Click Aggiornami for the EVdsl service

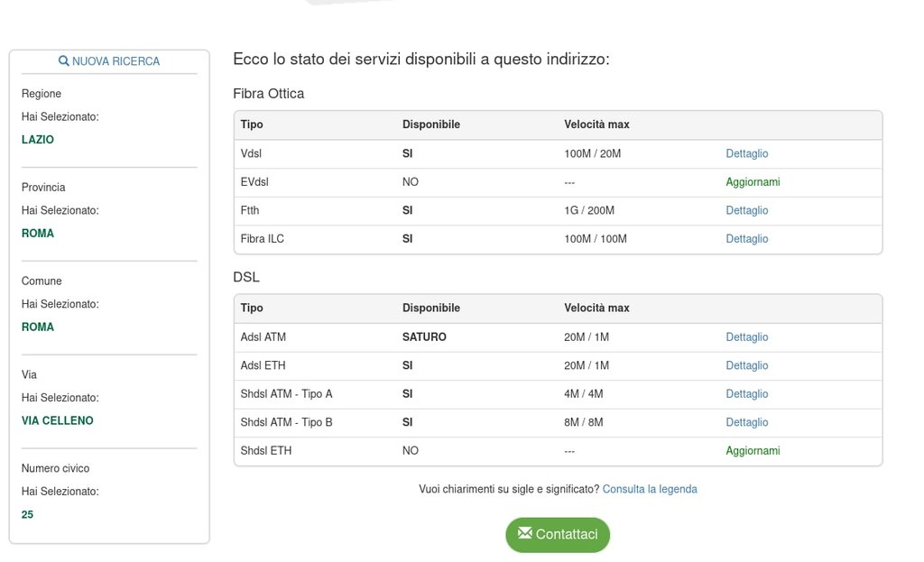[x=753, y=182]
